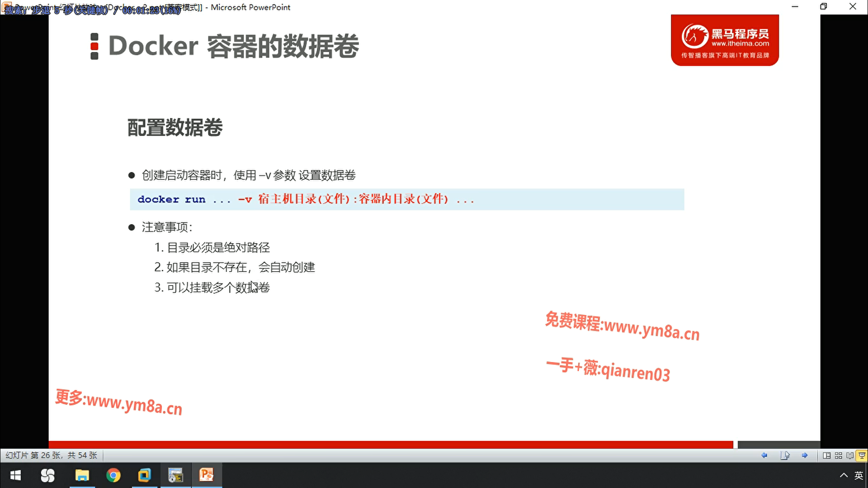Toggle the 英 input language indicator
Screen dimensions: 868x488
click(859, 475)
